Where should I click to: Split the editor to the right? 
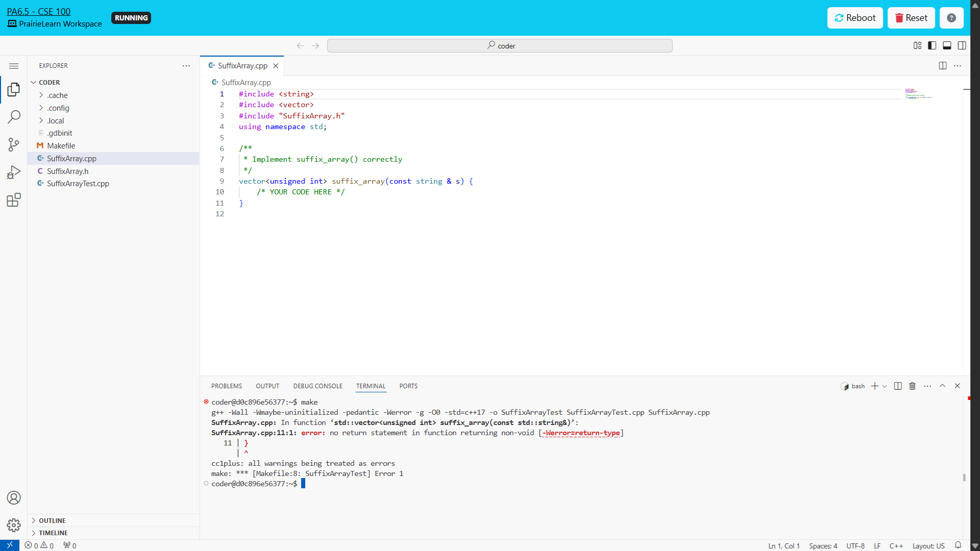tap(943, 66)
